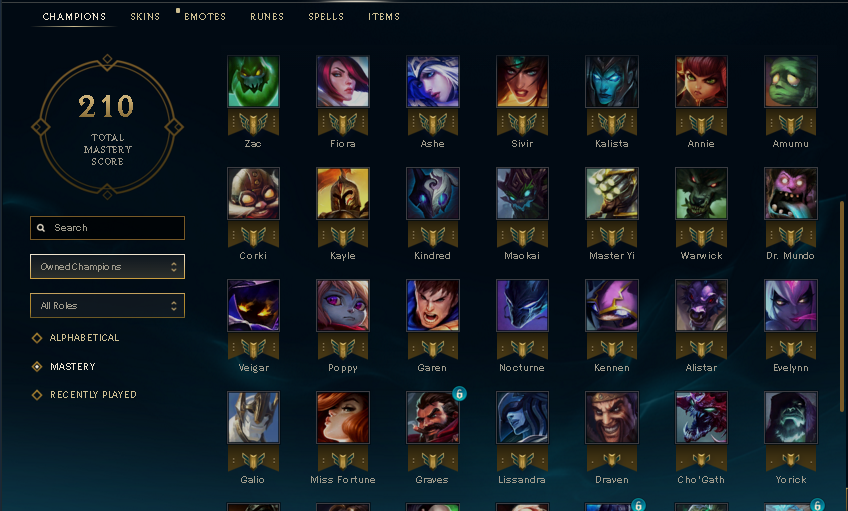Open the All Roles dropdown

coord(107,306)
